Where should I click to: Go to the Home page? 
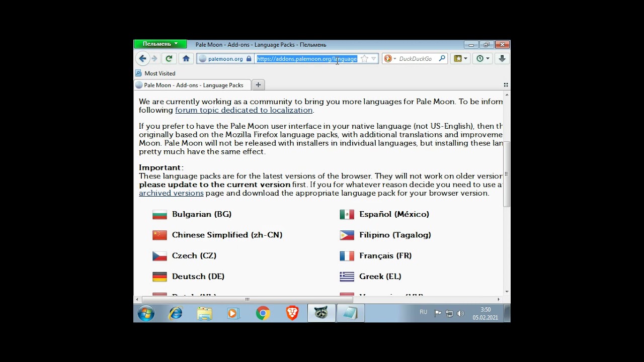coord(186,59)
